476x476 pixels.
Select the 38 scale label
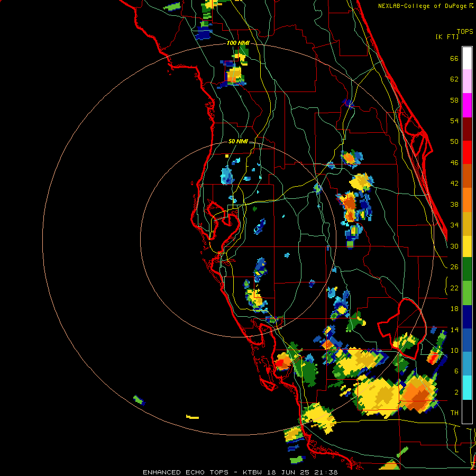pyautogui.click(x=454, y=204)
